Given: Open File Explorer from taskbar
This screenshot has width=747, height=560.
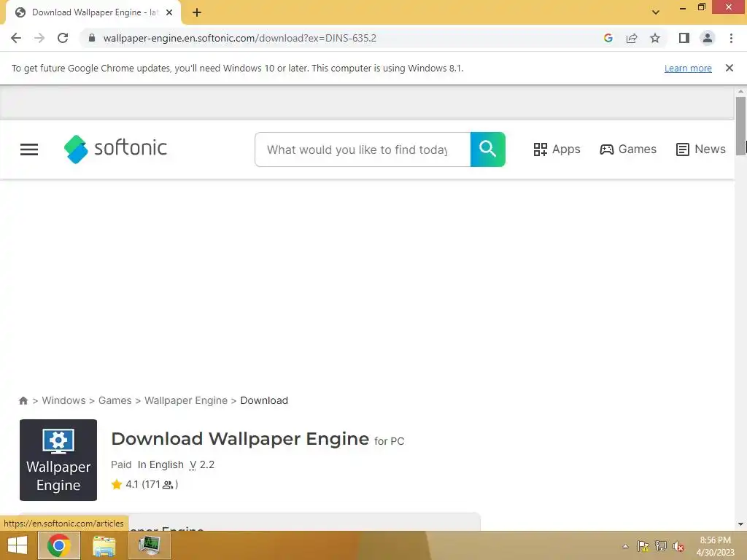Looking at the screenshot, I should click(104, 545).
